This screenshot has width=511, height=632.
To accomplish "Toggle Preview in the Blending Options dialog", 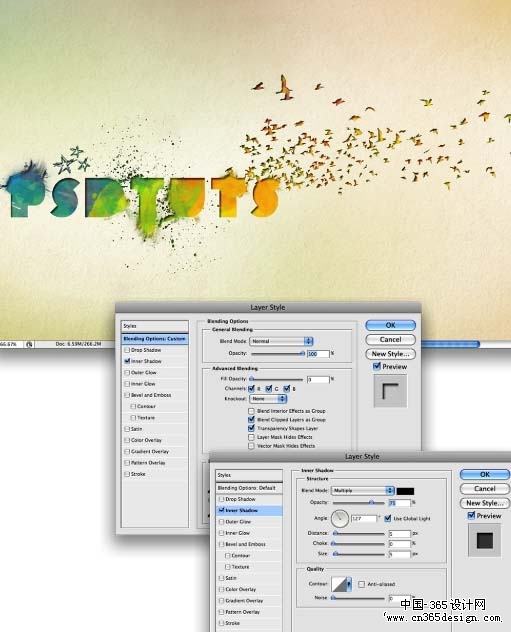I will 377,366.
